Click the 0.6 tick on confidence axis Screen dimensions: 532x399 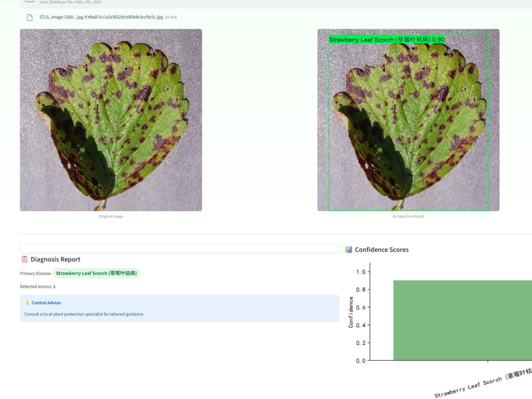point(361,307)
